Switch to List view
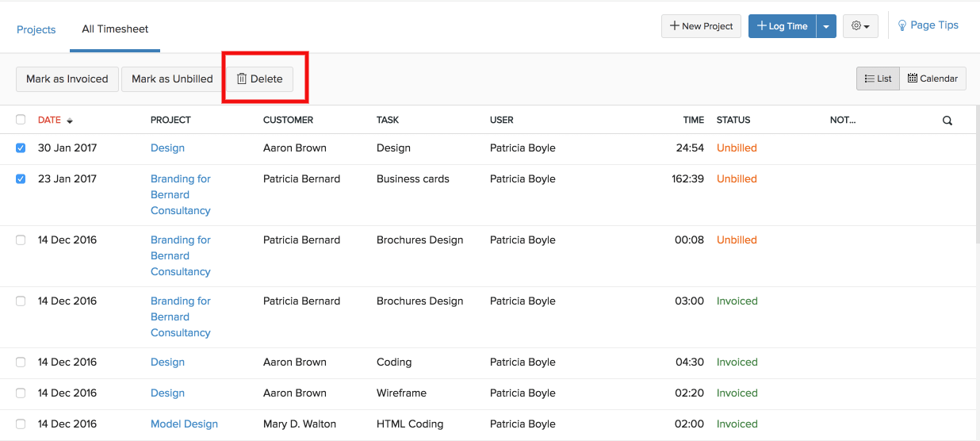 pyautogui.click(x=878, y=79)
